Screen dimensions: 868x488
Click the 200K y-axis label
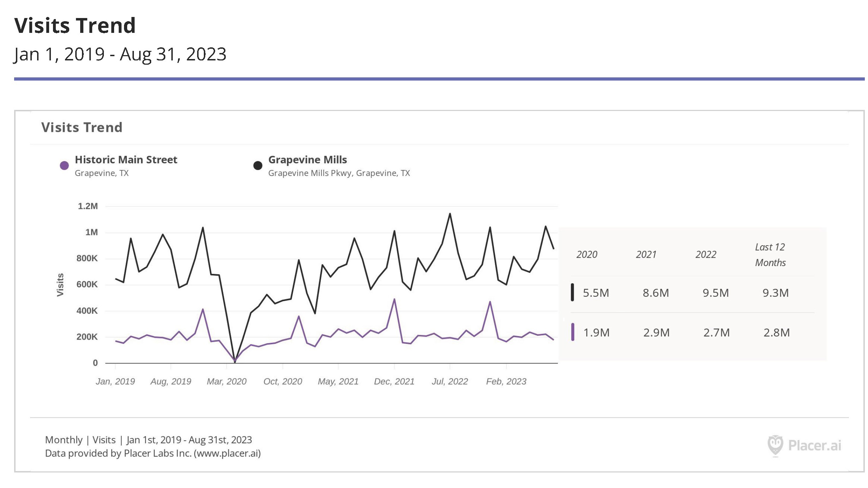pos(87,337)
